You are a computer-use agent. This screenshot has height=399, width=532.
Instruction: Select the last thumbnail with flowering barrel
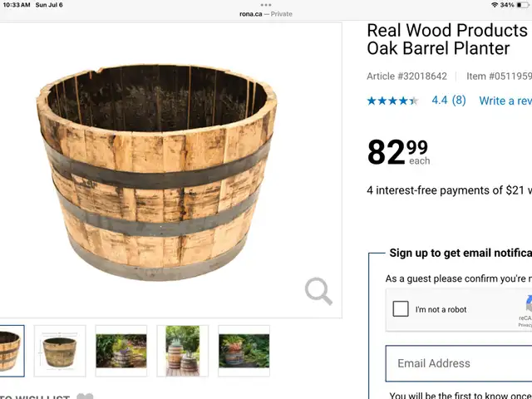(x=244, y=351)
